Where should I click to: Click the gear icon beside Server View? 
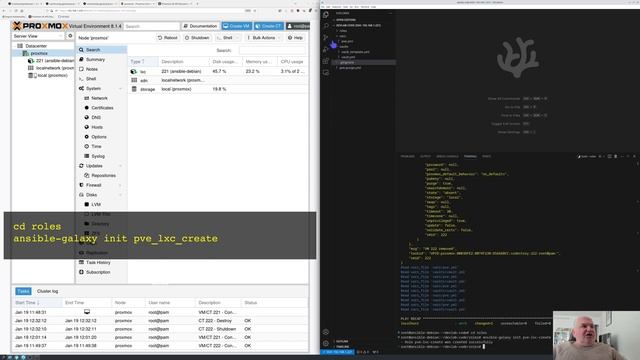[x=70, y=36]
